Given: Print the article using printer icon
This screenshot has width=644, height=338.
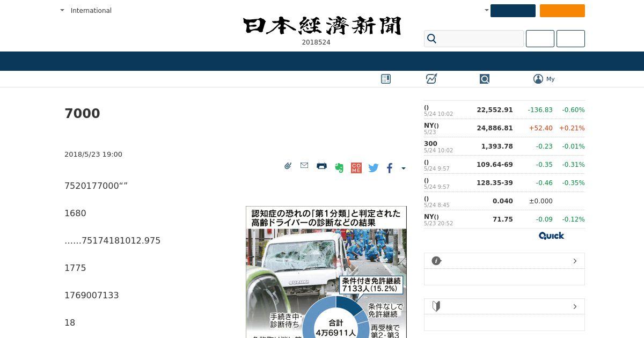Looking at the screenshot, I should pos(321,166).
